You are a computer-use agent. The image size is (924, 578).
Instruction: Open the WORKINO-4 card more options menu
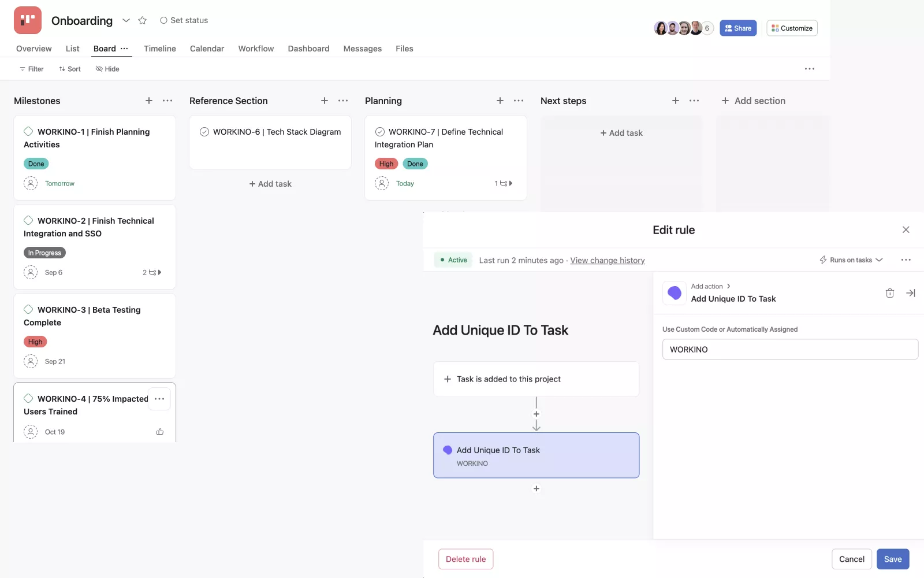click(x=159, y=399)
